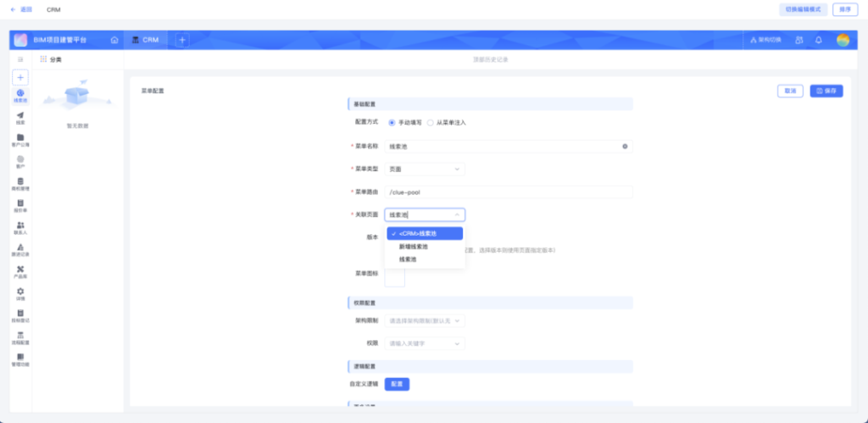Click 切换编辑模式 button
The image size is (868, 423).
(803, 9)
